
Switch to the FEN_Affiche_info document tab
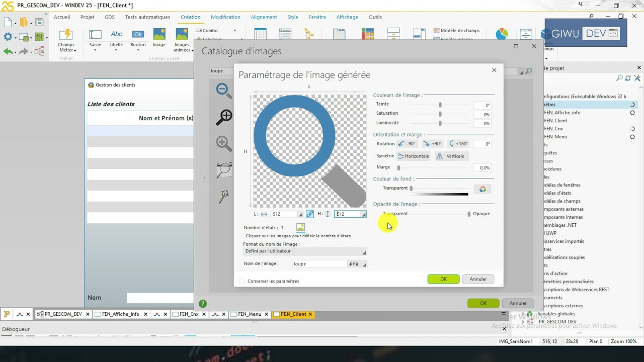pos(120,314)
